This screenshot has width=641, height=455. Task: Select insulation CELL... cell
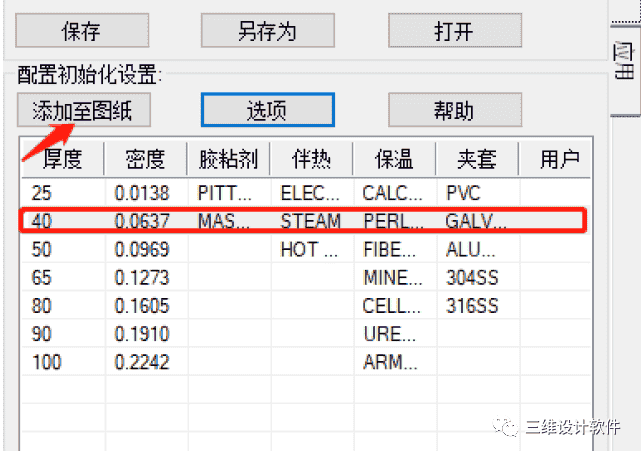tap(392, 306)
